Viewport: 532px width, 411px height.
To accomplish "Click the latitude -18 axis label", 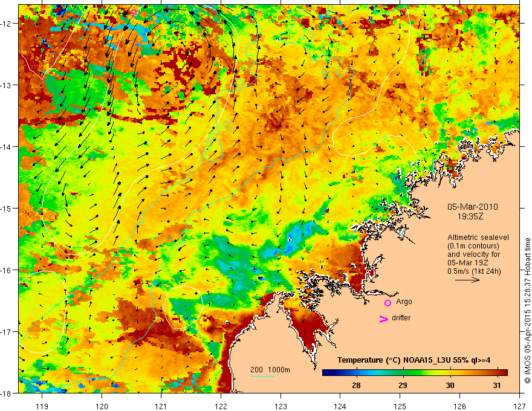I will [6, 393].
